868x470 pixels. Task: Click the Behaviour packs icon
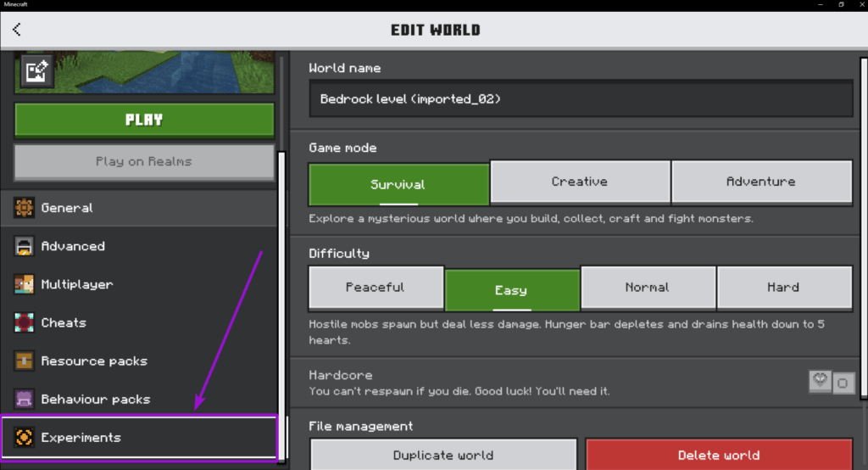pos(24,399)
